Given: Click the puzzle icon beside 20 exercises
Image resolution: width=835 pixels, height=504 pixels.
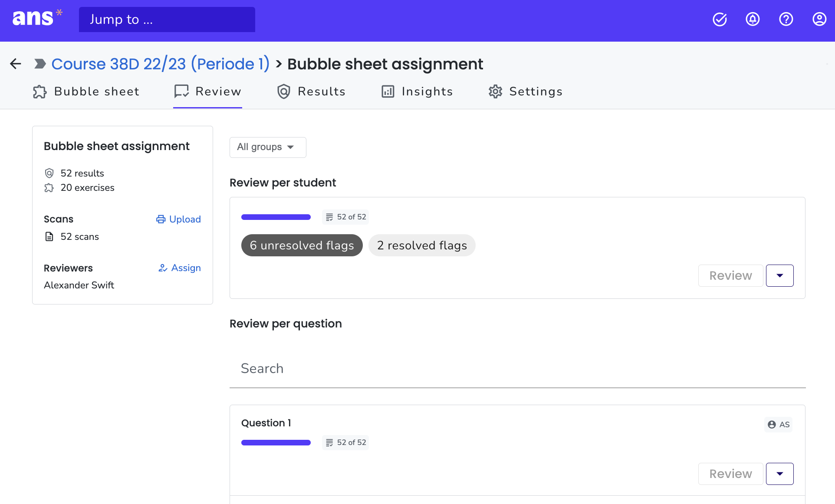Looking at the screenshot, I should [49, 188].
